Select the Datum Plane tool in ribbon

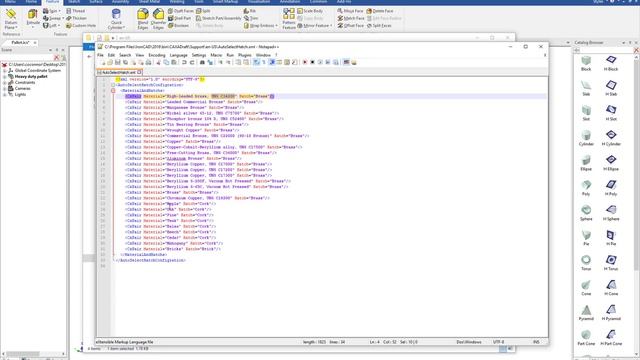coord(11,19)
